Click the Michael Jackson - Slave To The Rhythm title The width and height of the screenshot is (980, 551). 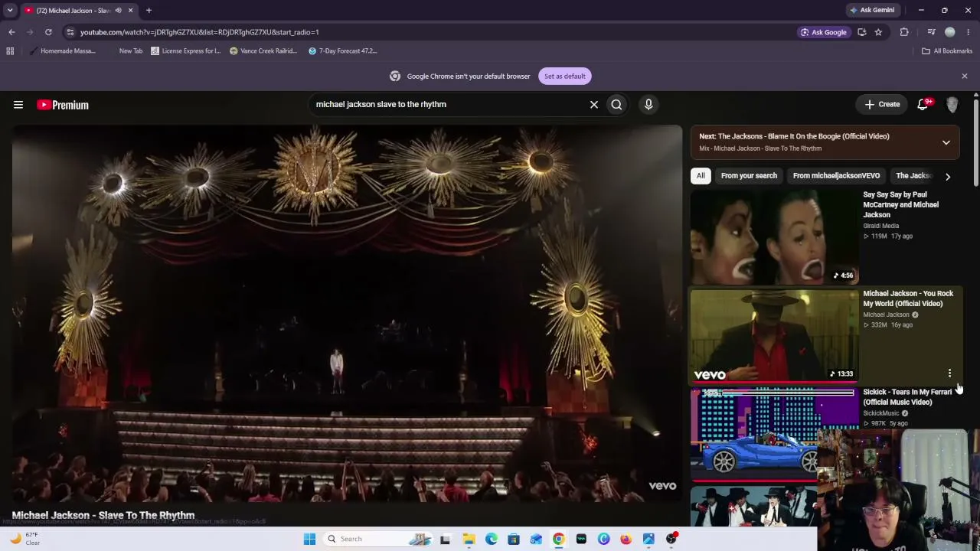pos(103,515)
